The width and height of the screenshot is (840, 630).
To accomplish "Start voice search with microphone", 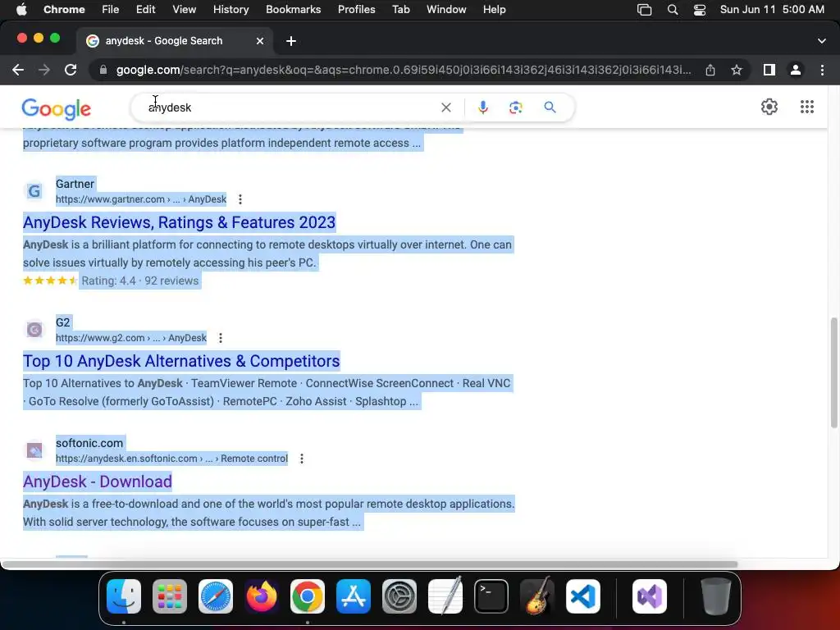I will 482,107.
